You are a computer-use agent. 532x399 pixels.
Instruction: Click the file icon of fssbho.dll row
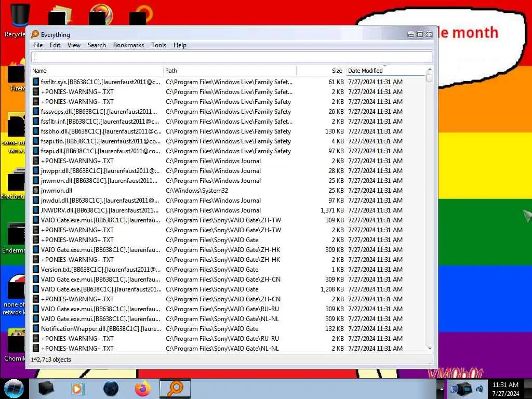coord(36,131)
